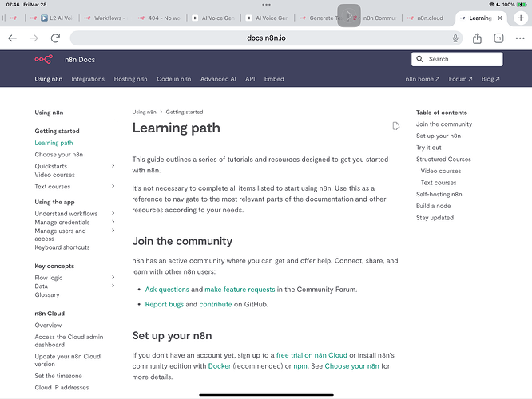
Task: Click Docker link
Action: coord(220,366)
